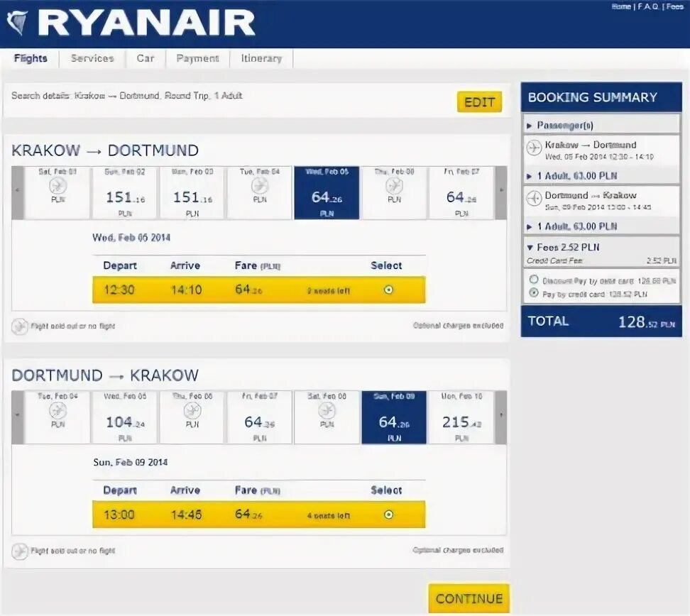Select the 12:30 outbound flight radio button
This screenshot has width=690, height=616.
click(x=388, y=290)
